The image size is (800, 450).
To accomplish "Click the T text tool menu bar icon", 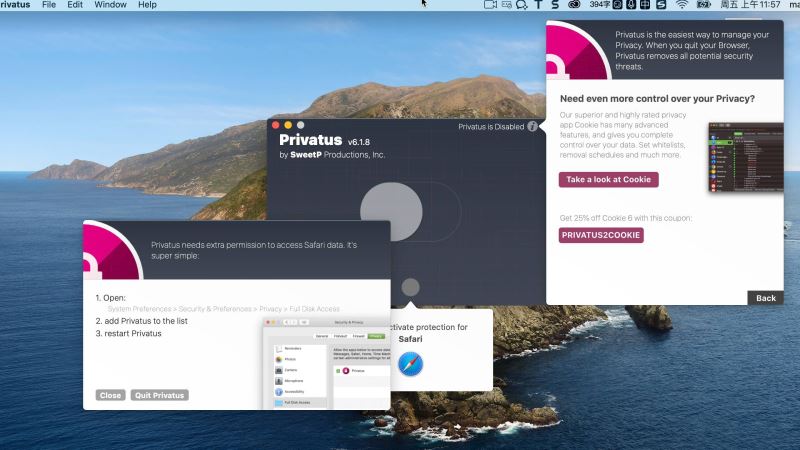I will 538,5.
